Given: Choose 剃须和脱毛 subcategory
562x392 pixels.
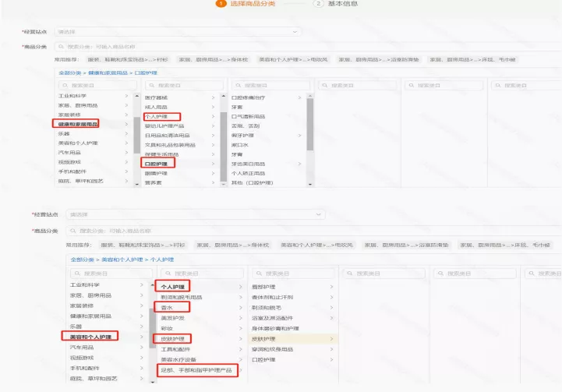Looking at the screenshot, I should click(x=267, y=308).
